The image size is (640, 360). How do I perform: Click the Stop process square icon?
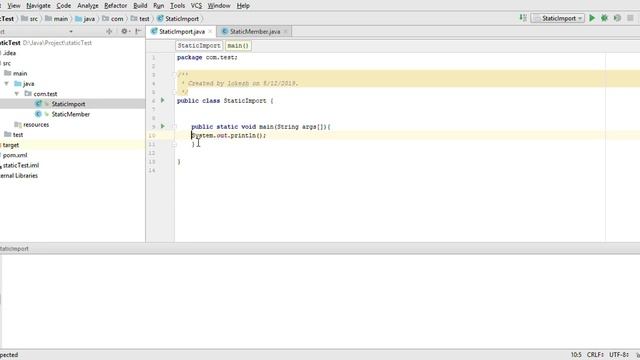tap(630, 18)
